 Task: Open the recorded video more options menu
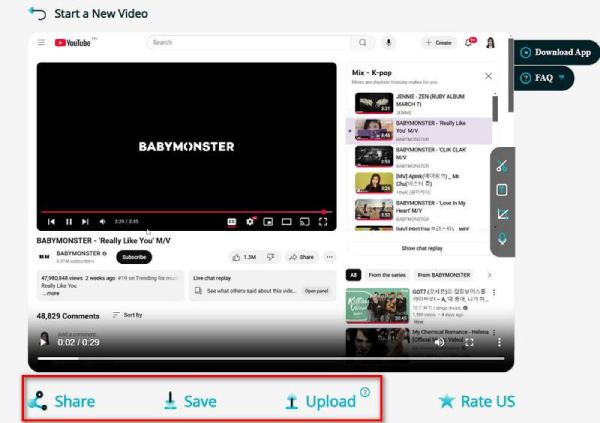(499, 342)
